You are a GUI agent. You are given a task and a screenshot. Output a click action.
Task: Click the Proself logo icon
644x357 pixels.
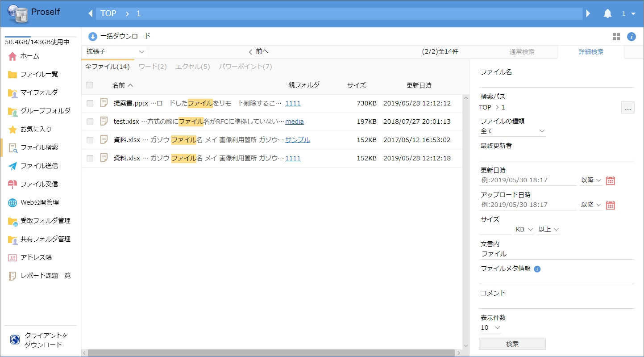[x=18, y=14]
